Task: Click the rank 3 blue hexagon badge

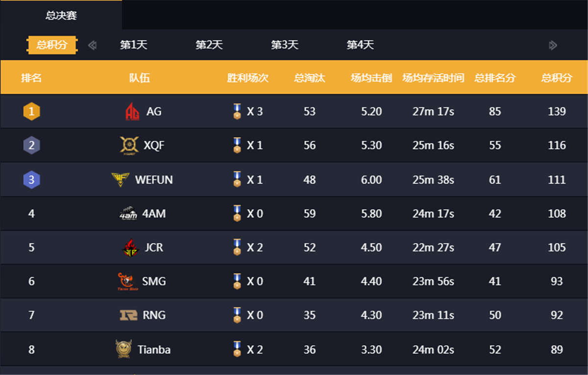Action: coord(31,179)
